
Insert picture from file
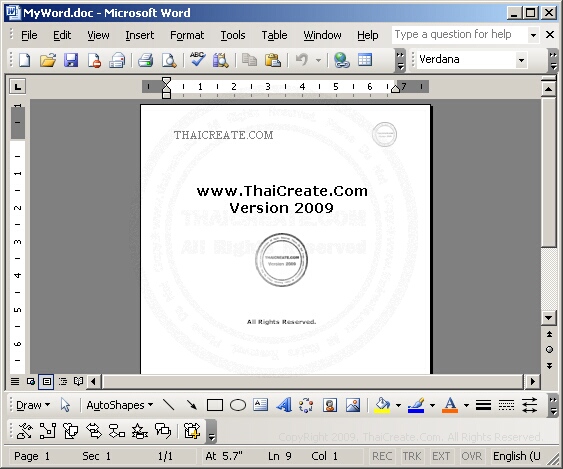click(x=353, y=405)
